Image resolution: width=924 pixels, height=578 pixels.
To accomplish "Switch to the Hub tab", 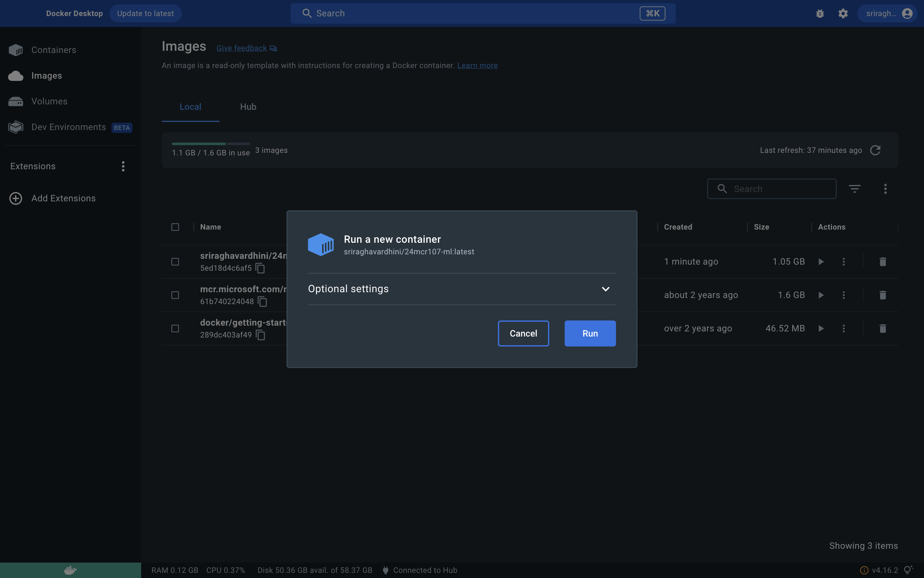I will coord(248,107).
